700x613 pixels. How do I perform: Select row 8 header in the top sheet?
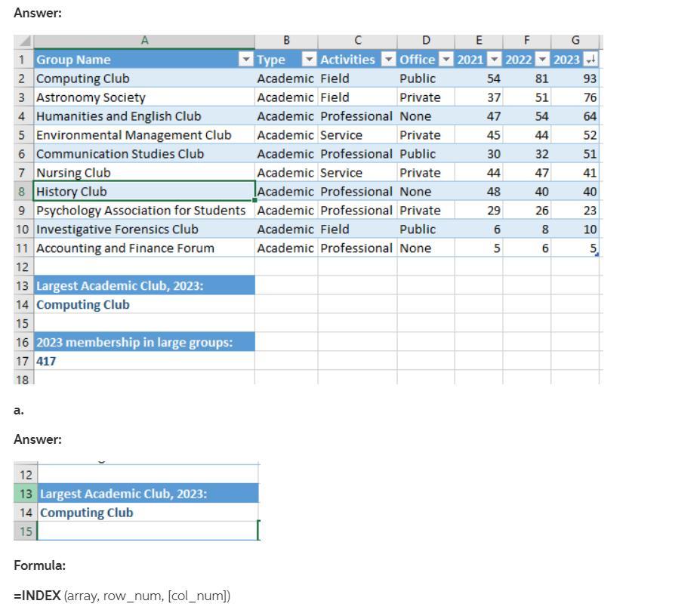point(22,192)
